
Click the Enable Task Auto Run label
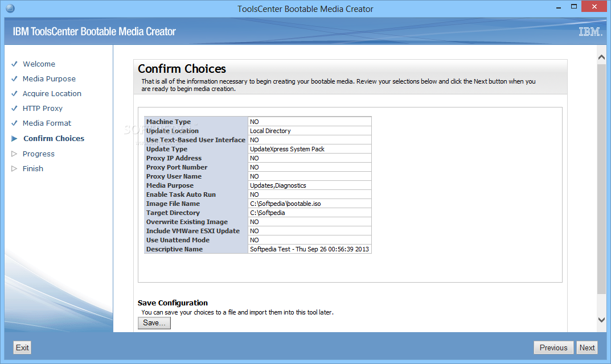[181, 195]
